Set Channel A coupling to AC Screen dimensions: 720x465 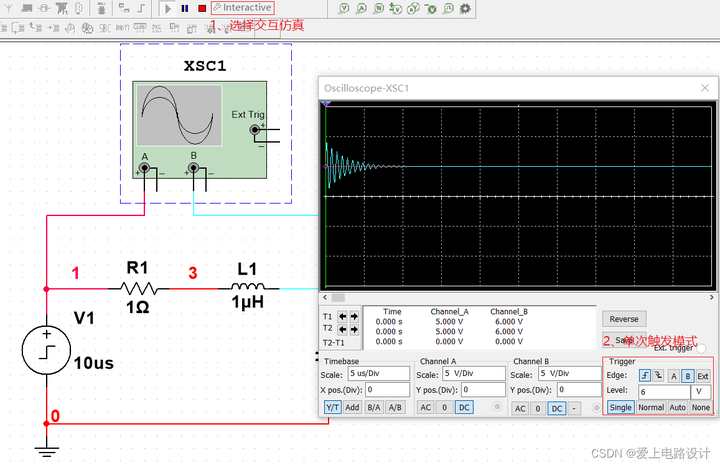pyautogui.click(x=425, y=408)
